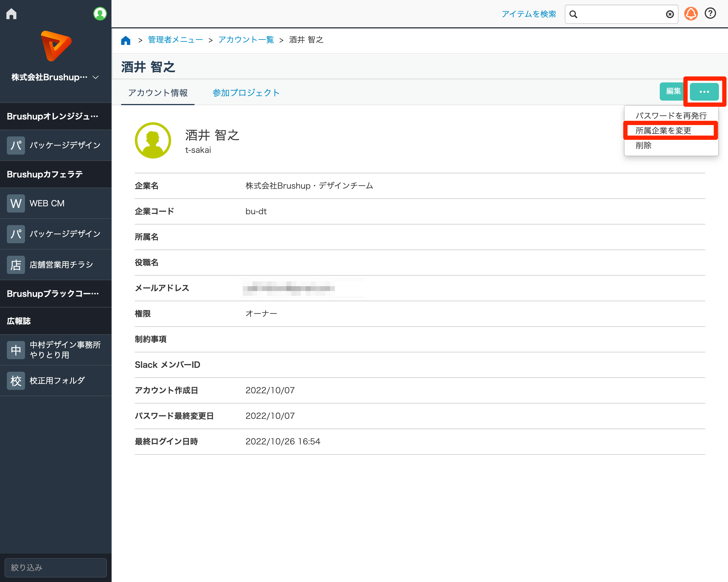Click the user avatar of 酒井 智之
The image size is (728, 582).
pyautogui.click(x=153, y=140)
